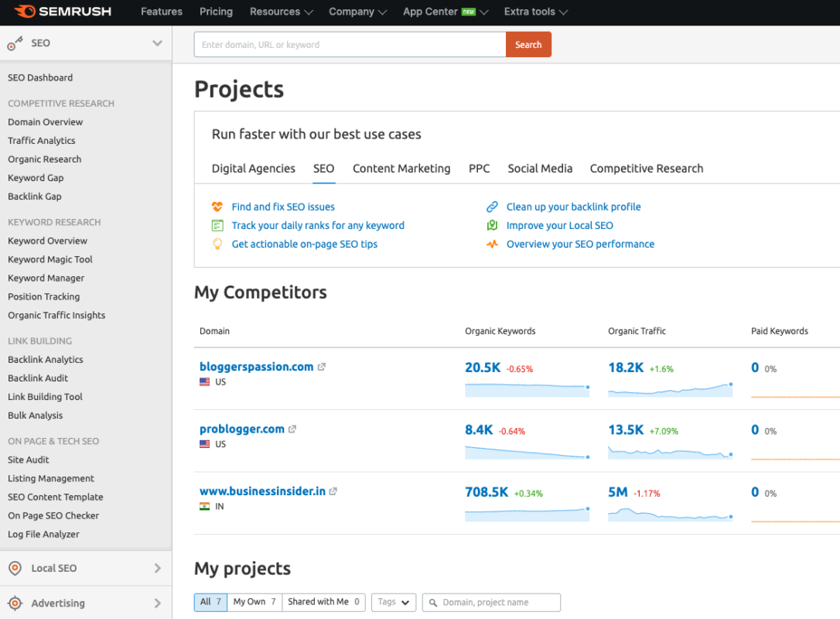Open Domain Overview in sidebar

click(x=45, y=122)
